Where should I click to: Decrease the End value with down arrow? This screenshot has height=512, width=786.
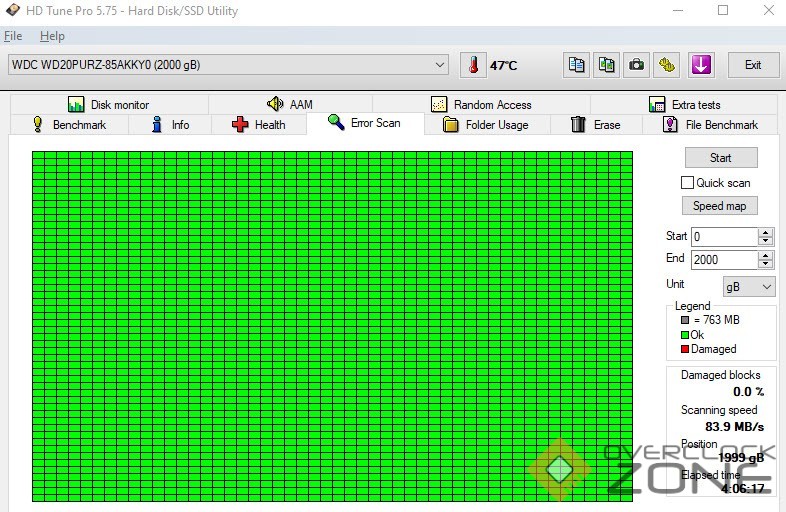pyautogui.click(x=765, y=264)
